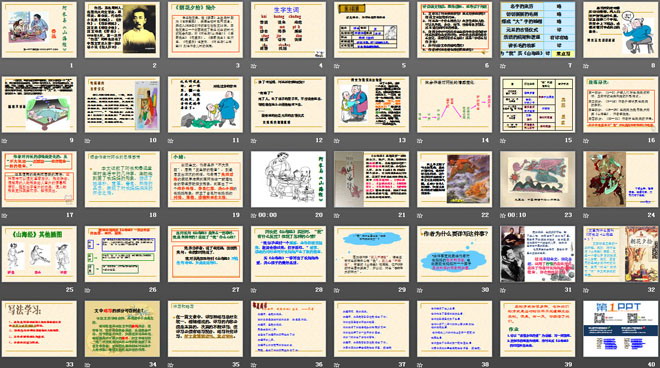660x368 pixels.
Task: Select slide 29 thumbnail with blue cloud shape
Action: [371, 254]
